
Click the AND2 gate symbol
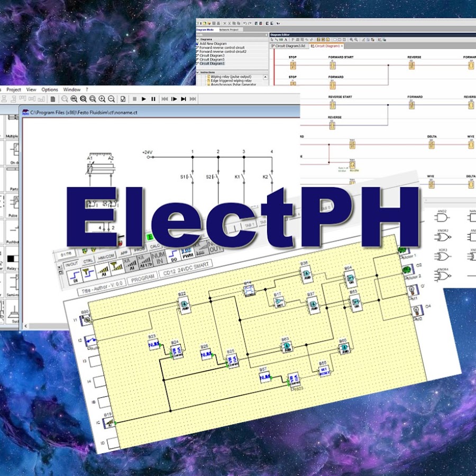click(x=442, y=218)
